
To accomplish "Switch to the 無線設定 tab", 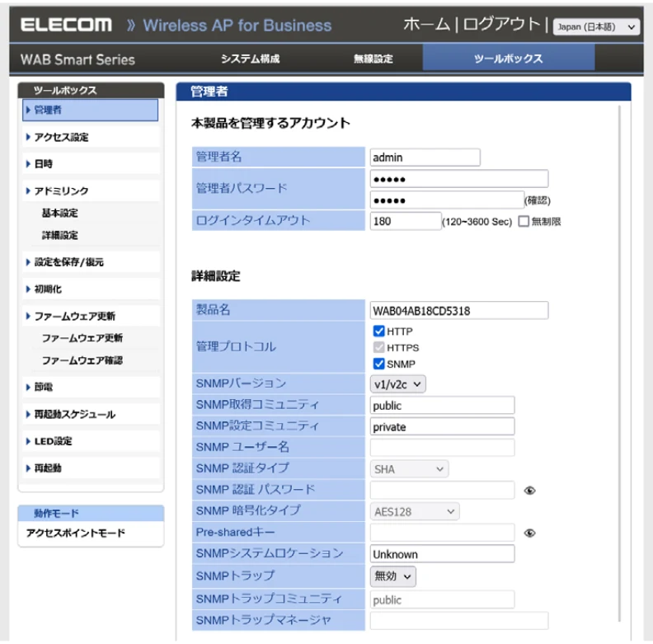I will click(373, 59).
